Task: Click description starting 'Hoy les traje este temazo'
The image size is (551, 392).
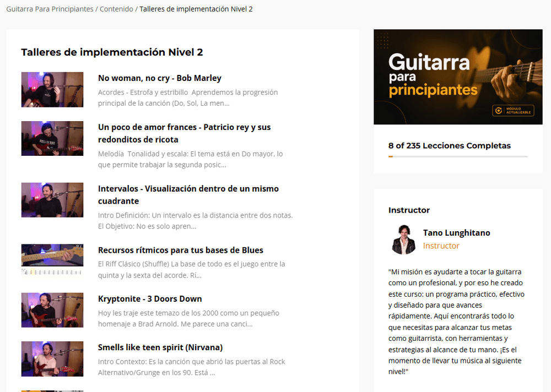Action: pos(188,319)
